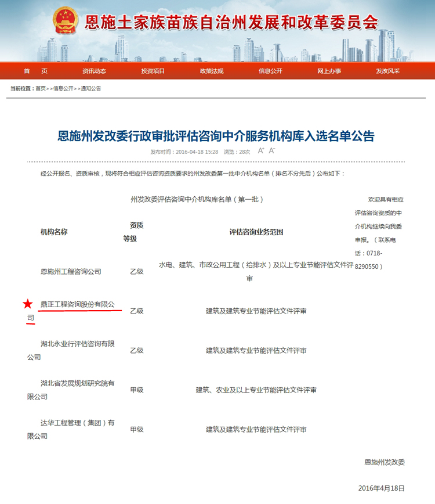Click the site title 恩施土家族苗族自治州发展和改革委员会

point(231,23)
